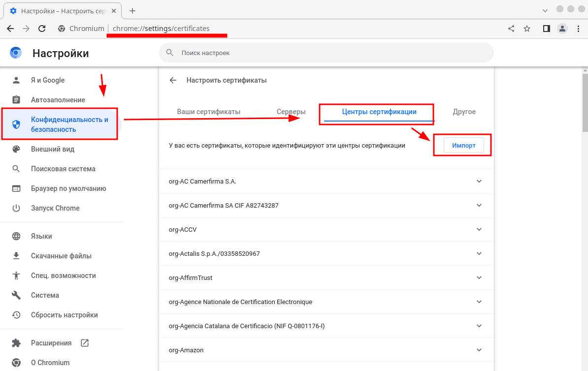The height and width of the screenshot is (371, 588).
Task: Focus the Поиск настроек search field
Action: click(x=325, y=53)
